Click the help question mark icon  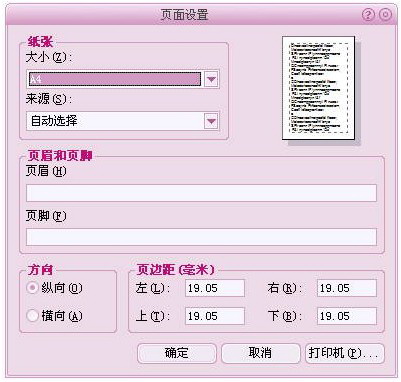368,15
